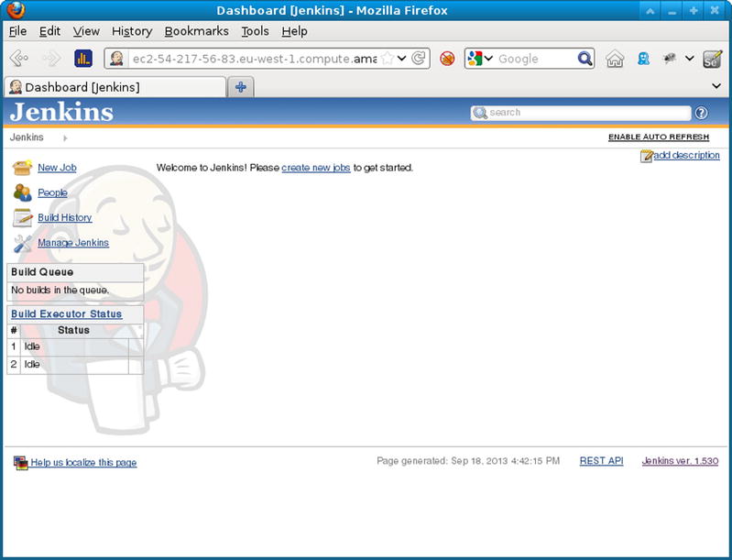The height and width of the screenshot is (560, 732).
Task: Click the bug extension icon in toolbar
Action: 669,59
